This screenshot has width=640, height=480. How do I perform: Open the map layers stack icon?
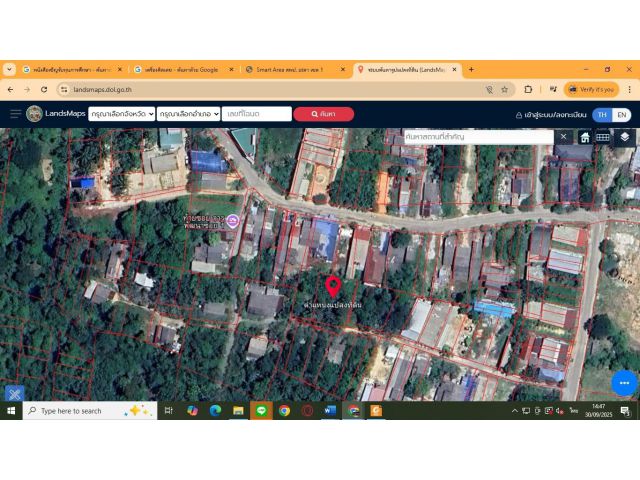(x=625, y=137)
